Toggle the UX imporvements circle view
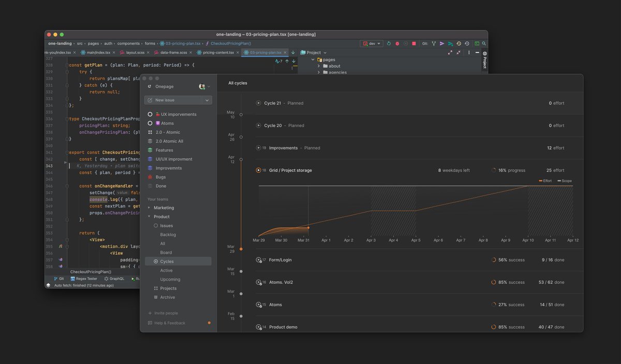The width and height of the screenshot is (621, 364). click(x=150, y=114)
